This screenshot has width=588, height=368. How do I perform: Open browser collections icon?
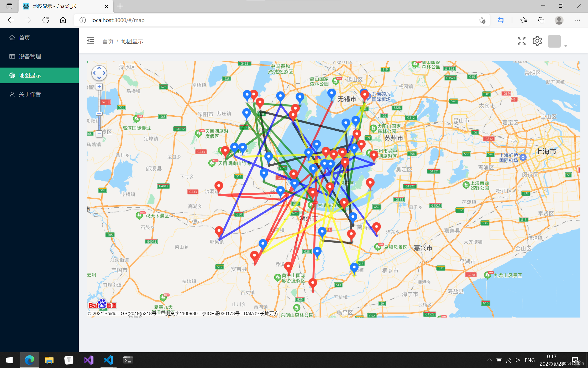pos(541,20)
